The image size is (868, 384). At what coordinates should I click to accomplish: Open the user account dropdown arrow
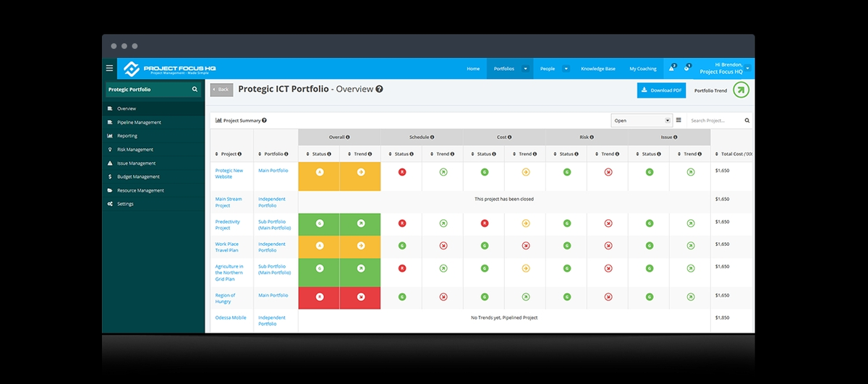click(x=748, y=69)
